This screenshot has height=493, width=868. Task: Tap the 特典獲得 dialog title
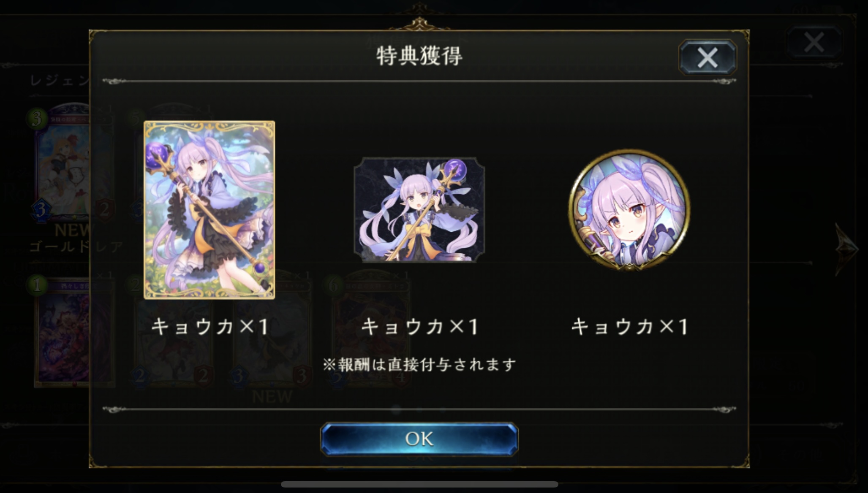click(x=419, y=56)
